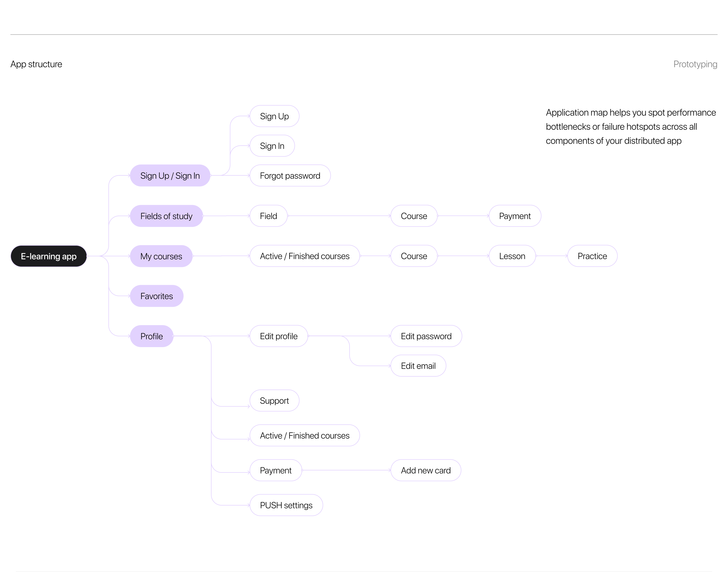Click the black E-learning app root node
728x572 pixels.
[x=48, y=256]
